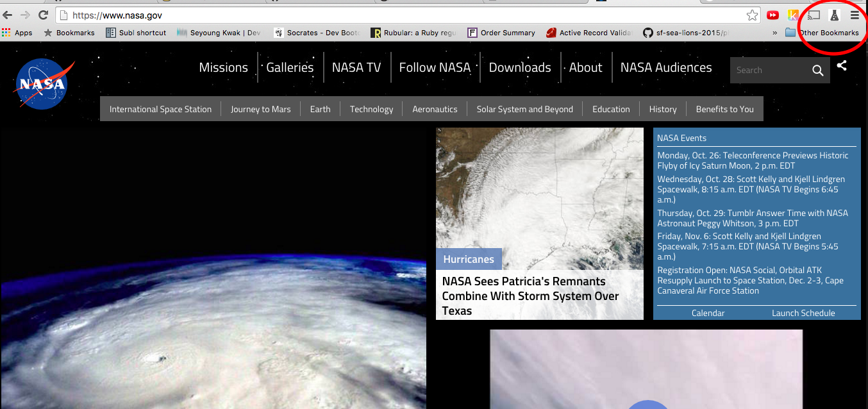Click the NASA share icon
This screenshot has height=409, width=868.
[842, 65]
